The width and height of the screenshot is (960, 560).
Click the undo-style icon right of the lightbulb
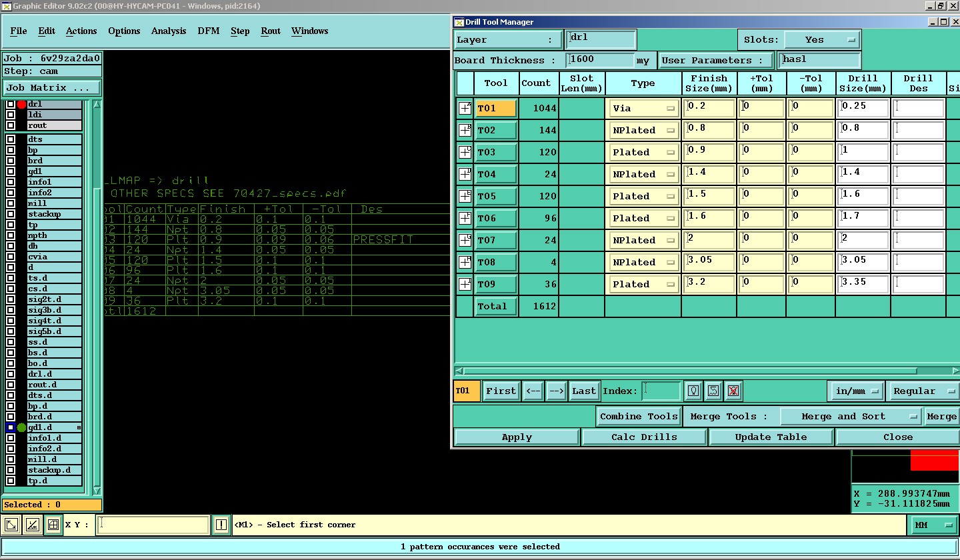tap(713, 391)
